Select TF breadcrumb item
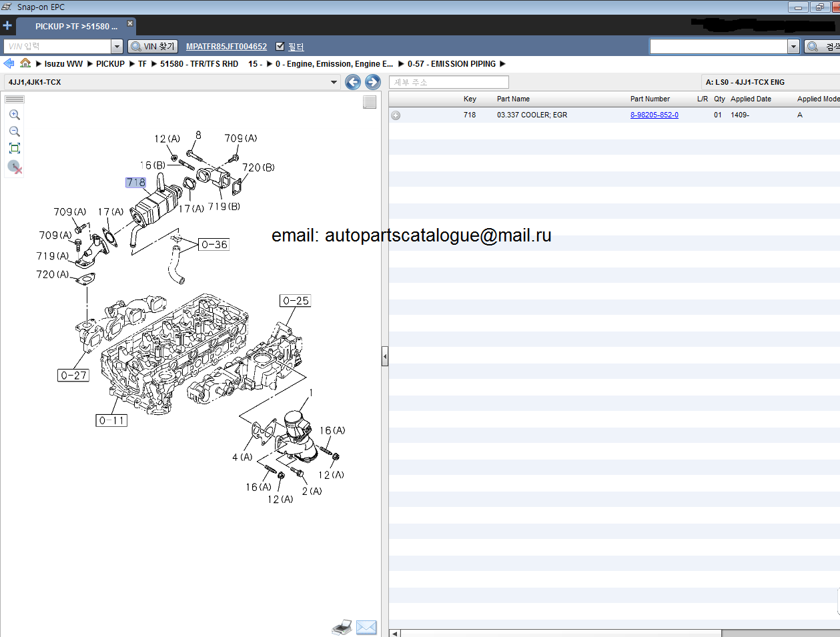The image size is (840, 637). [142, 64]
